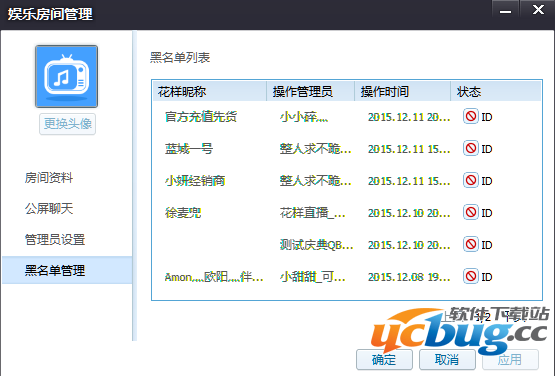Close the 娱乐房间管理 window
Screen dimensions: 555x376
[x=538, y=9]
